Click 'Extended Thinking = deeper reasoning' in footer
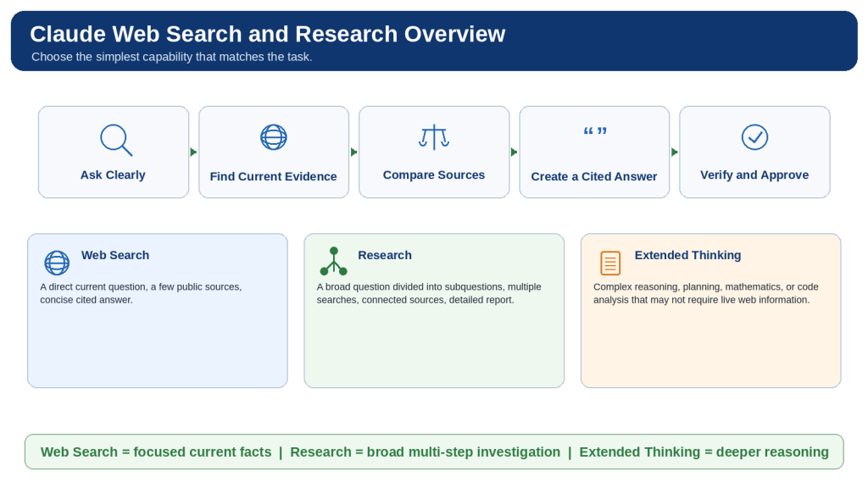This screenshot has height=488, width=868. (x=704, y=452)
